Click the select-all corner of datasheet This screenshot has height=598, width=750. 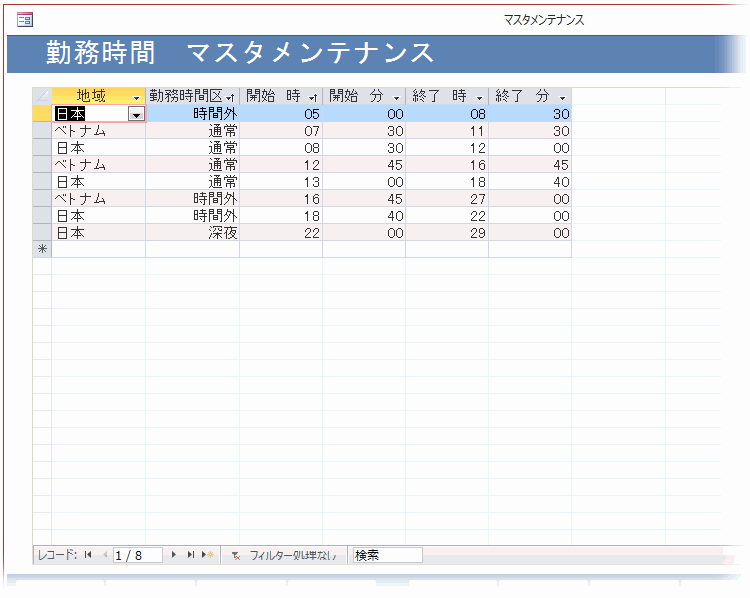(x=42, y=96)
